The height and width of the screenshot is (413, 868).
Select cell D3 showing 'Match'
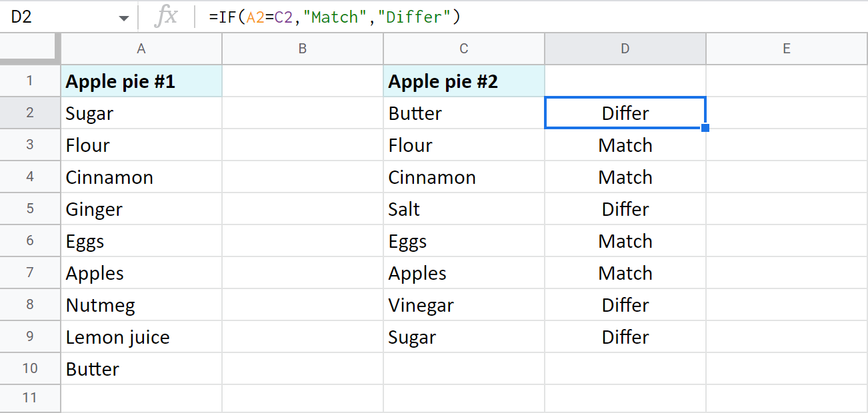(x=625, y=145)
